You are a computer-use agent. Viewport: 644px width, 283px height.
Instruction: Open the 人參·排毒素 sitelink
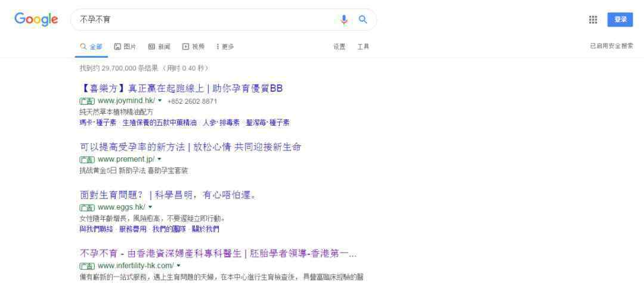(221, 123)
